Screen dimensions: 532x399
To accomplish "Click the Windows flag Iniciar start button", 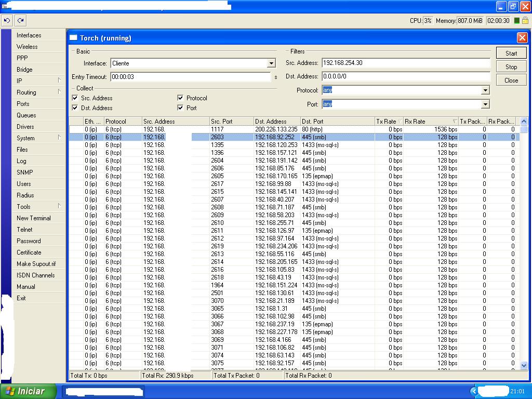I will pos(28,391).
